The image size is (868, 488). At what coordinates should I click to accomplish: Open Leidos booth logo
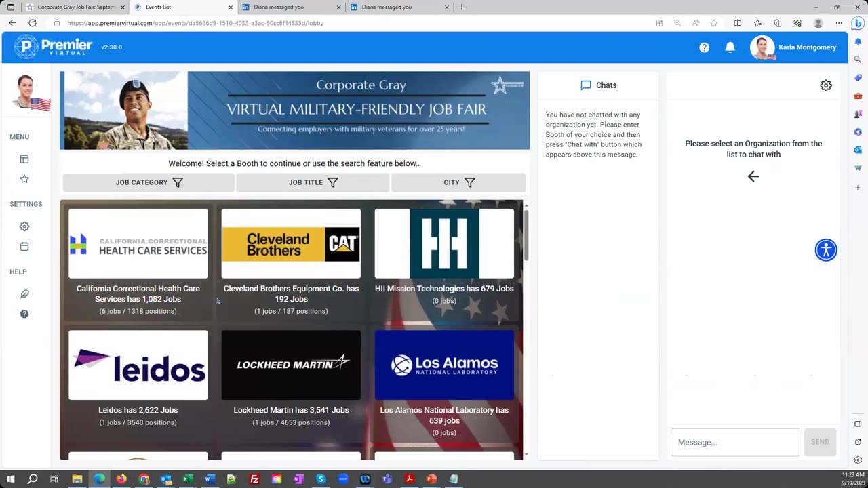138,365
